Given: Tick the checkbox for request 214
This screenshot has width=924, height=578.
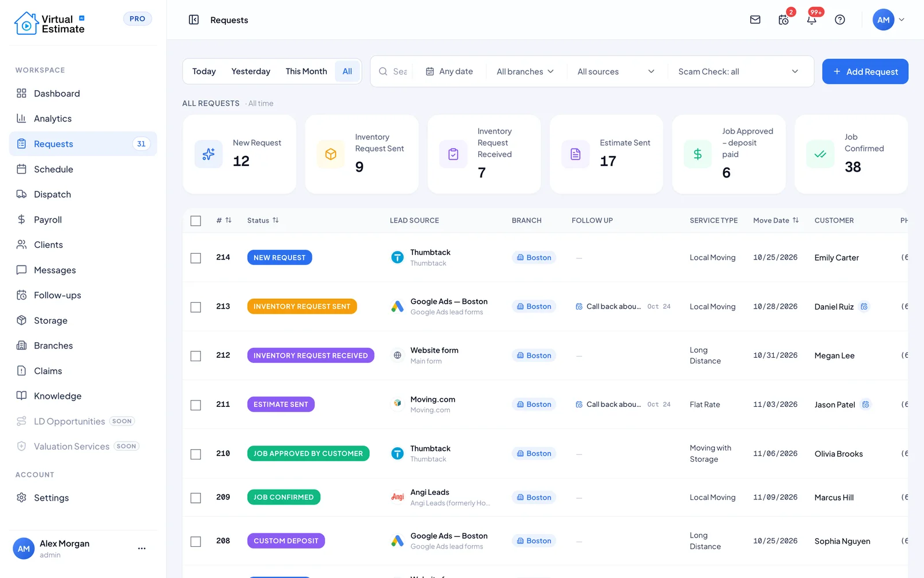Looking at the screenshot, I should click(196, 258).
